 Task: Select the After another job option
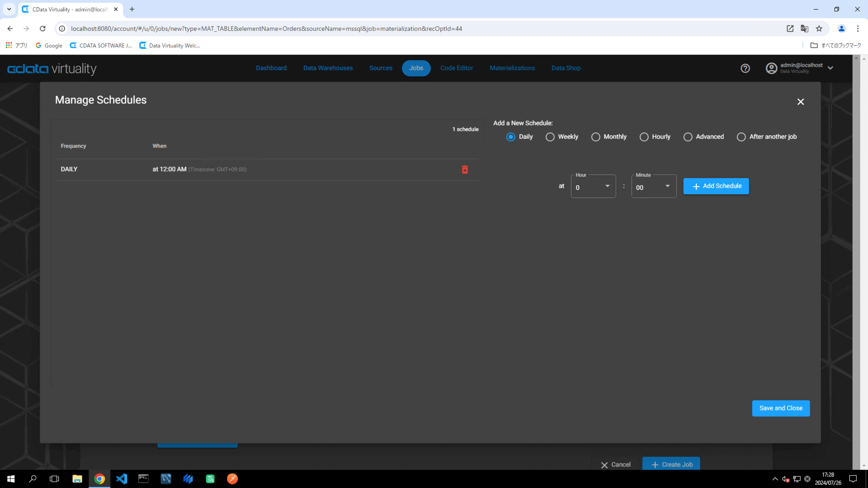[741, 137]
